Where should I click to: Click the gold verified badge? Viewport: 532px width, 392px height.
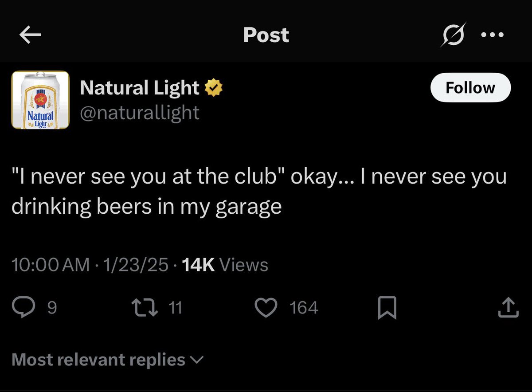tap(213, 88)
